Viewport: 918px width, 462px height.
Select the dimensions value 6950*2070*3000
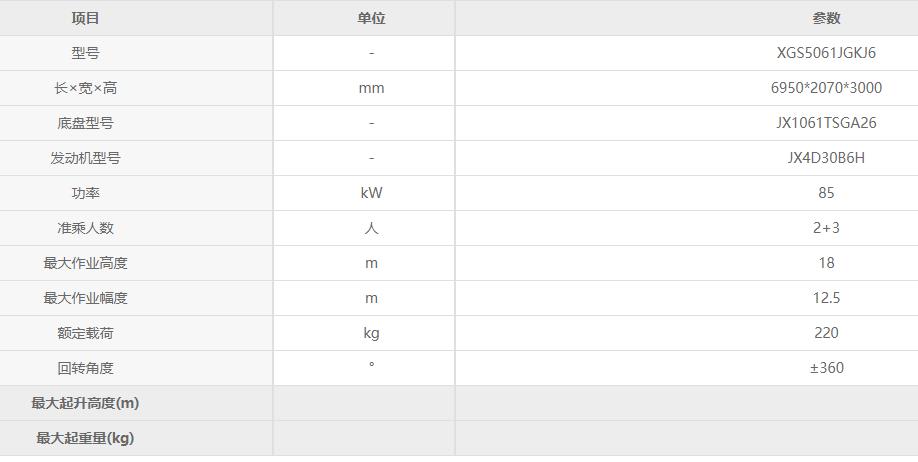[826, 88]
